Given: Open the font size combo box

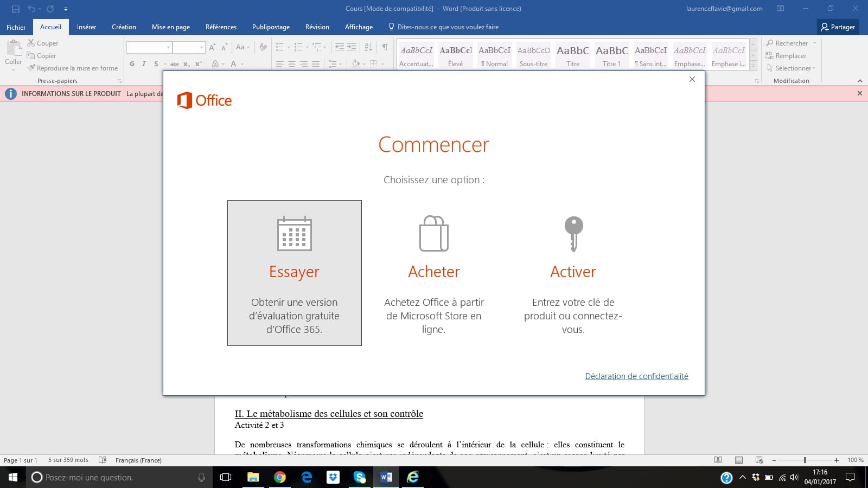Looking at the screenshot, I should [x=189, y=48].
